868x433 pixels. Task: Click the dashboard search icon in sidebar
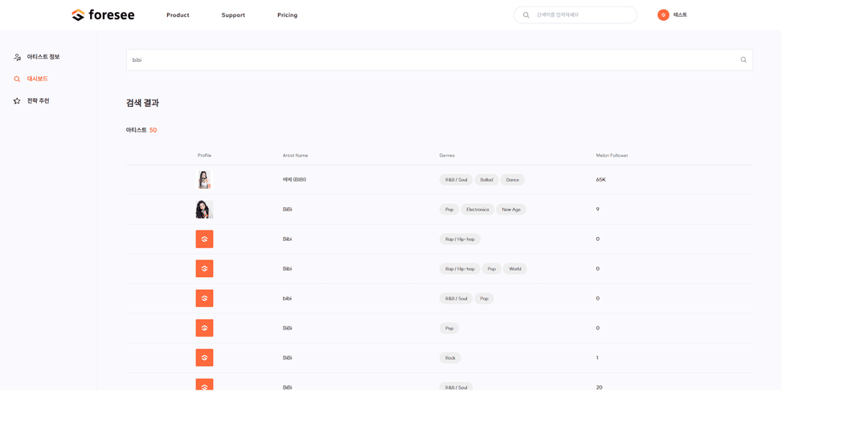tap(17, 79)
